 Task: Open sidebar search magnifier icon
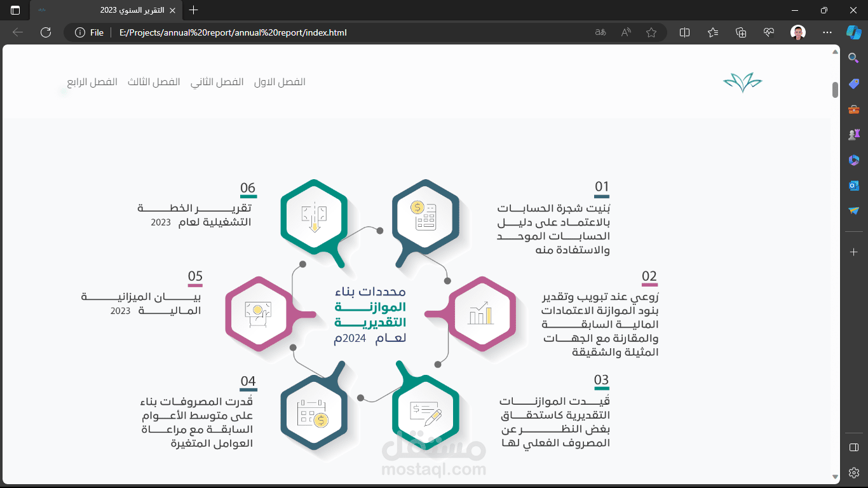(x=854, y=58)
